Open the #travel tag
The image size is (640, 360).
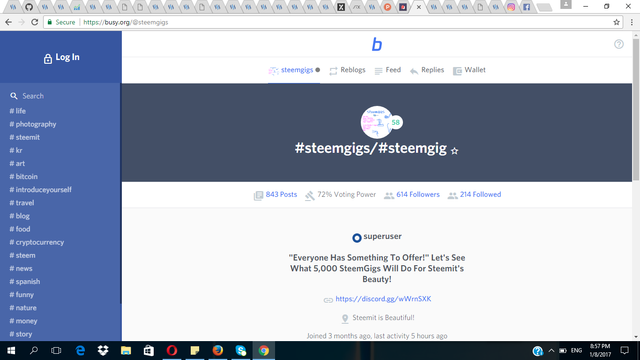coord(22,202)
